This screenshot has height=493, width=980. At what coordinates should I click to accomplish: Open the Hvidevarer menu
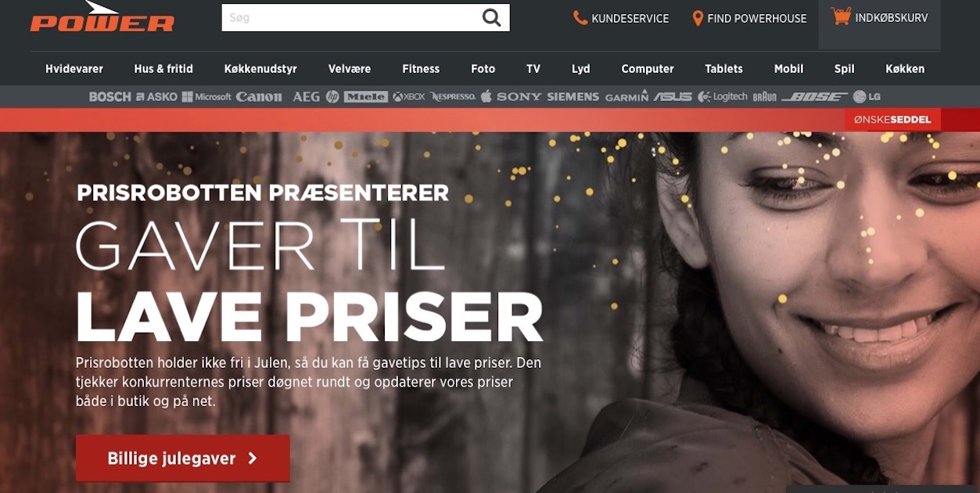(x=74, y=69)
